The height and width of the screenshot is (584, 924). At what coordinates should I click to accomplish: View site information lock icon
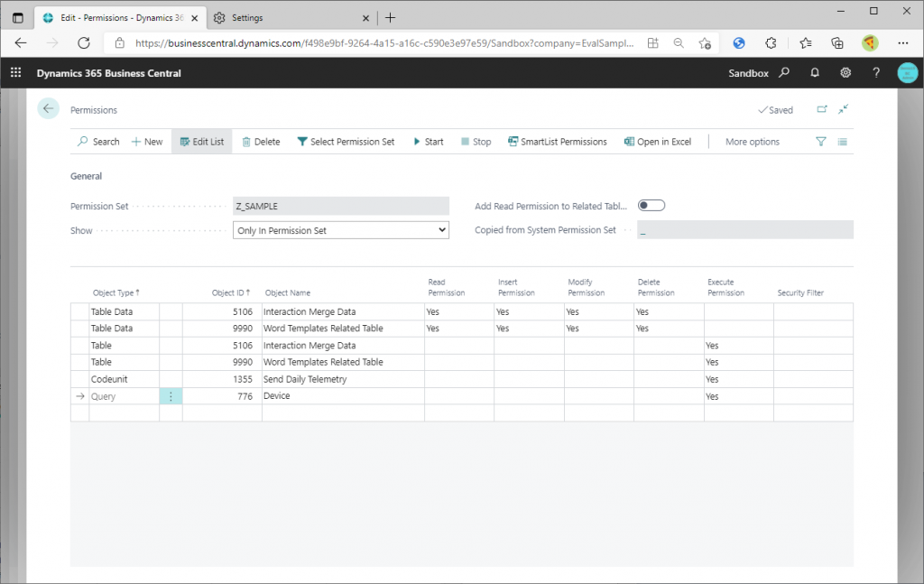point(120,43)
